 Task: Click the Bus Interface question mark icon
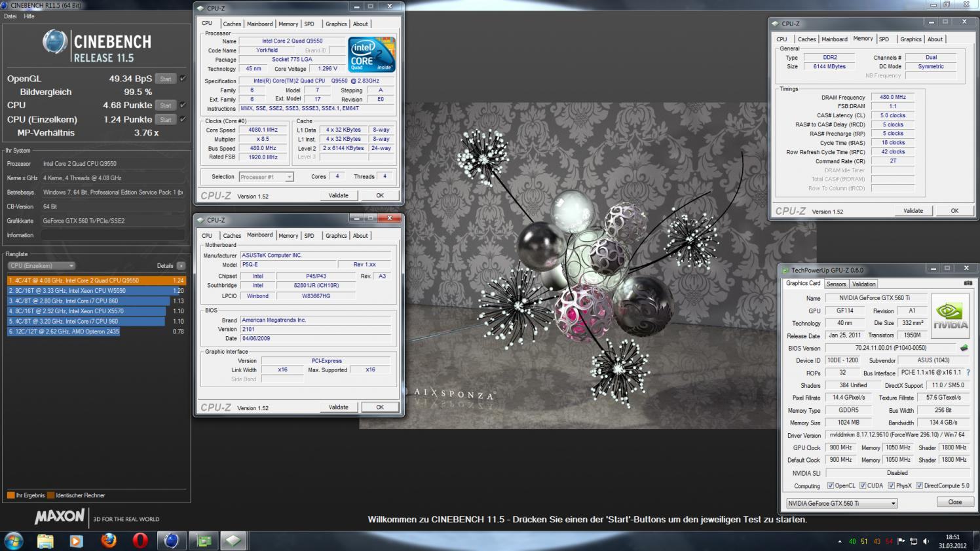(968, 373)
